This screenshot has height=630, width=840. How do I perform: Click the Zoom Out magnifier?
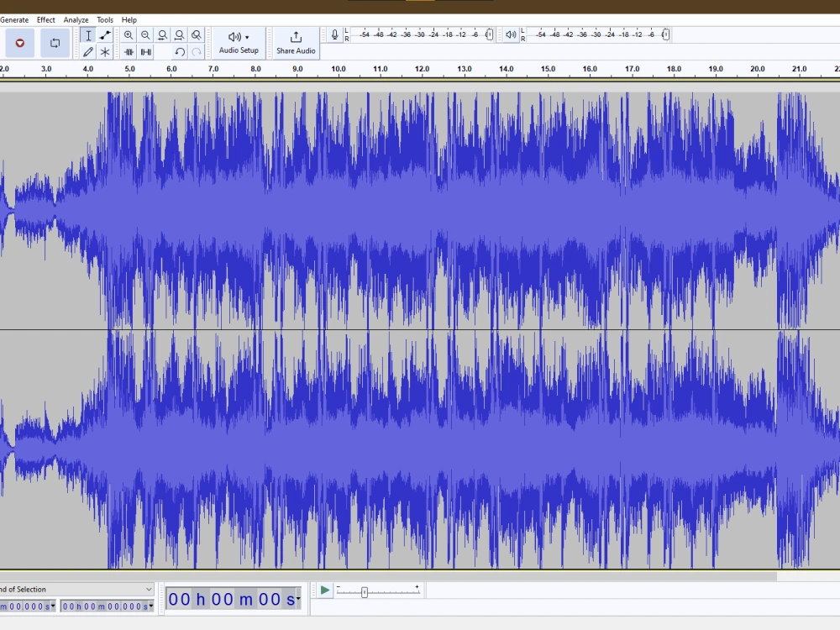pos(145,35)
